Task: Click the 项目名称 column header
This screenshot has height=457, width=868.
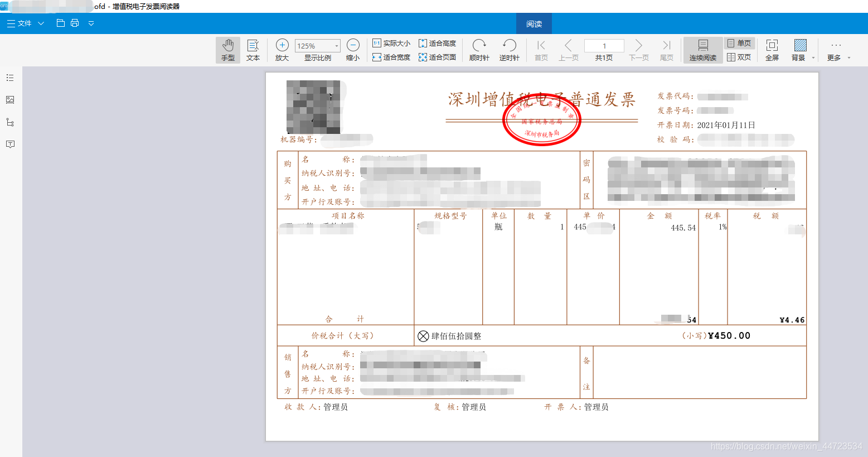Action: coord(348,216)
